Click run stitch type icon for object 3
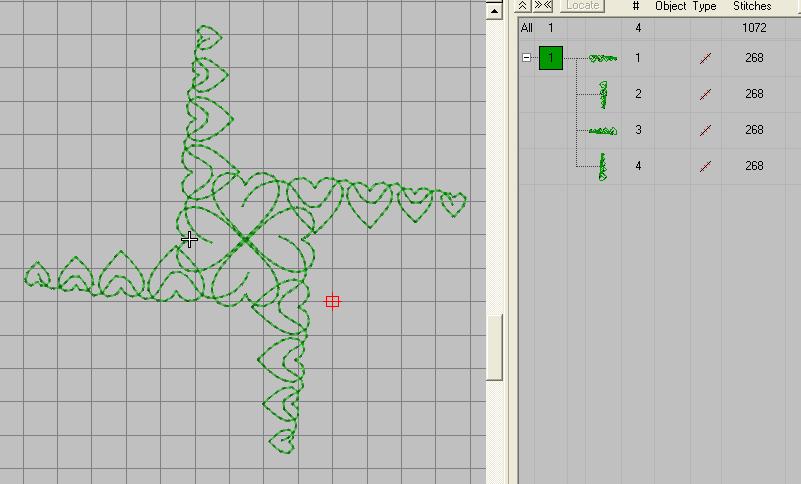The height and width of the screenshot is (484, 801). click(705, 130)
